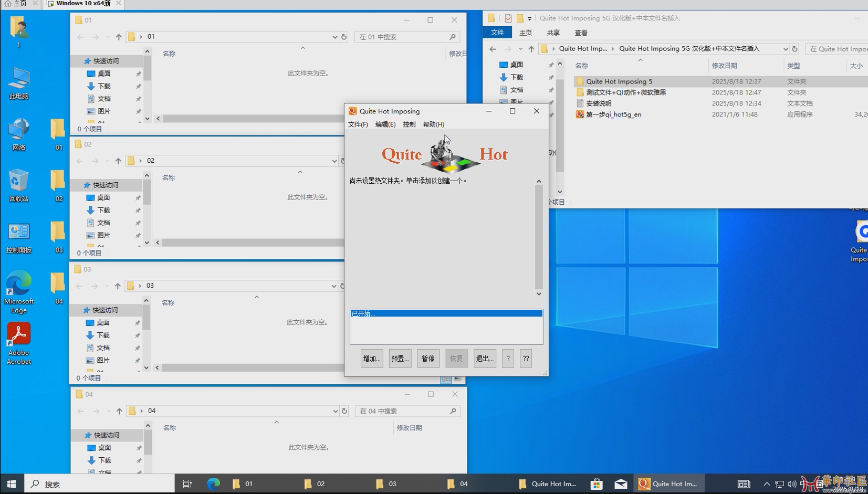The width and height of the screenshot is (868, 494).
Task: Click 下载 in 03 window sidebar
Action: tap(103, 335)
